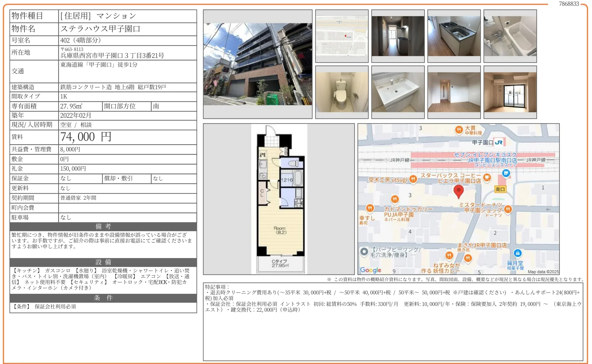Open the large building exterior photo
Screen dimensions: 592x364
click(x=257, y=64)
